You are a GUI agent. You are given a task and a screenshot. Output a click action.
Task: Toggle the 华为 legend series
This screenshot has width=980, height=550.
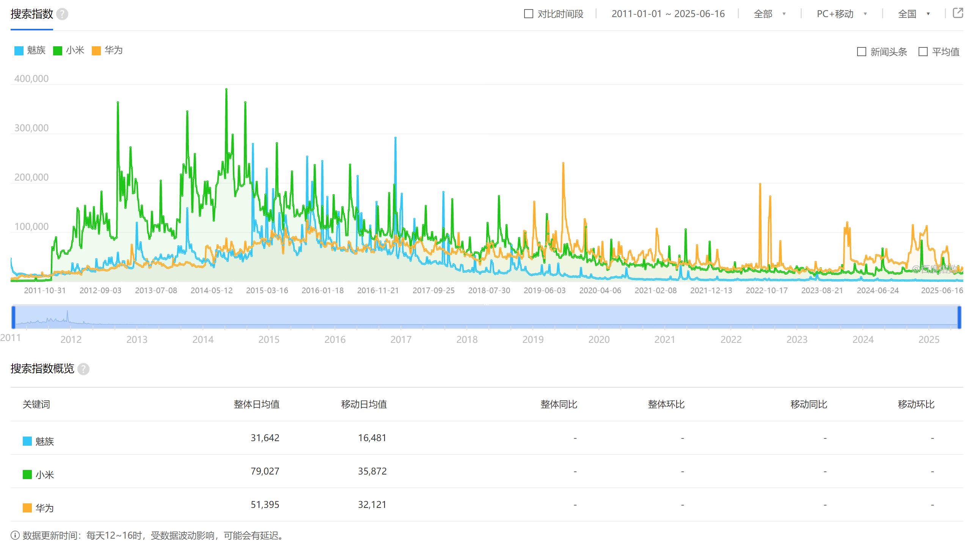point(107,50)
